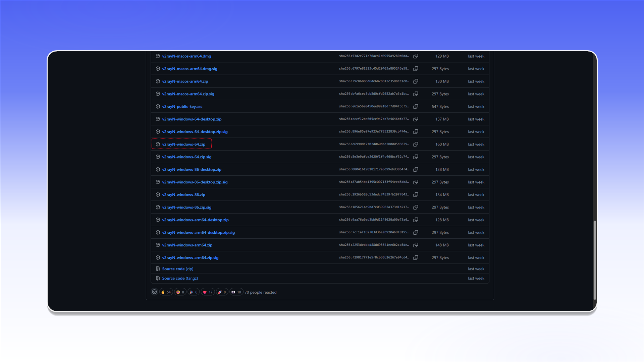
Task: Click the package icon beside v2rayN-macos-arm64.dmg.sig
Action: 158,69
